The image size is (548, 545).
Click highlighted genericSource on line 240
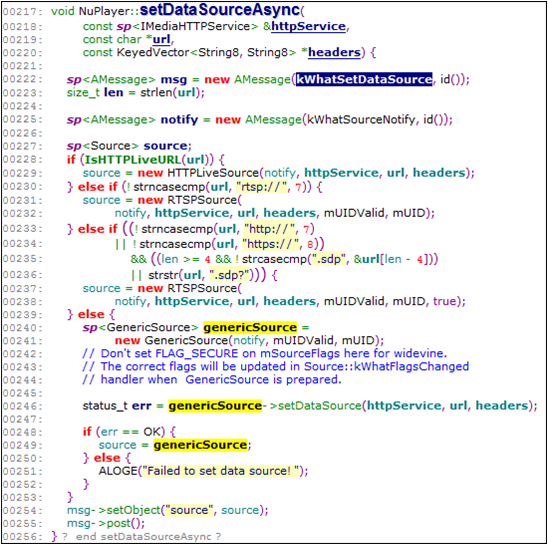click(x=250, y=328)
